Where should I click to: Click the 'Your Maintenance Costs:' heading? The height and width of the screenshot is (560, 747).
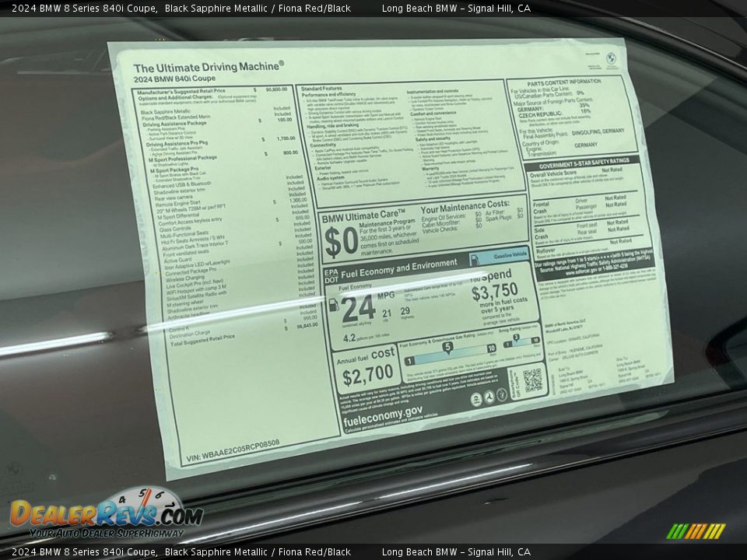tap(465, 207)
